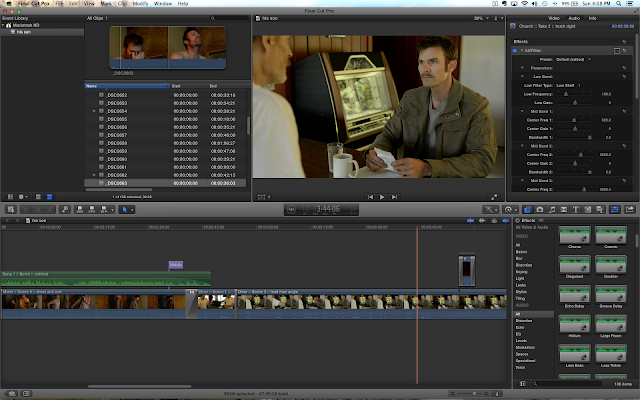Switch to the Video inspector tab
The width and height of the screenshot is (640, 400).
[x=553, y=18]
